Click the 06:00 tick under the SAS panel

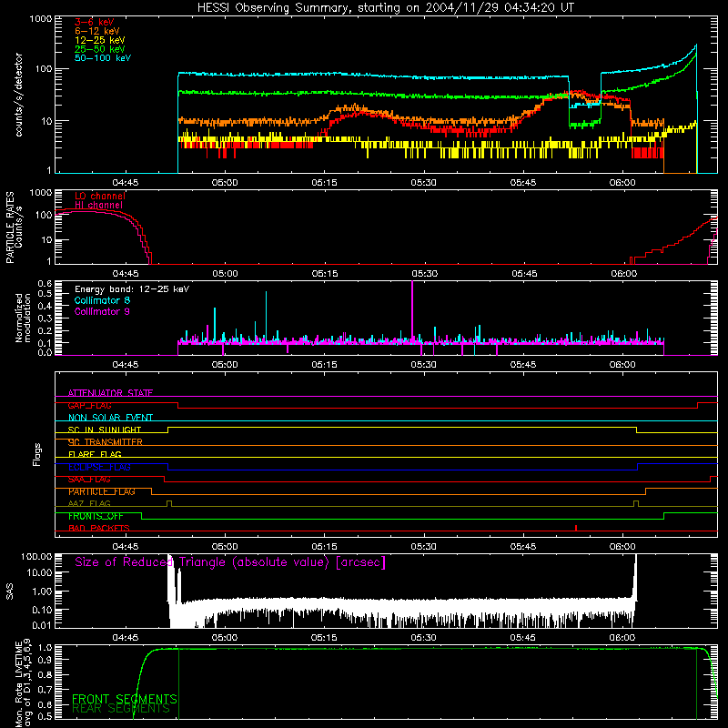(x=622, y=638)
